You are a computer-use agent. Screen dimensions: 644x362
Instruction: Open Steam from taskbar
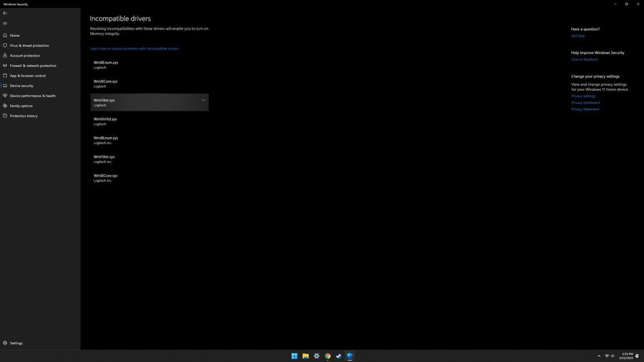click(338, 356)
